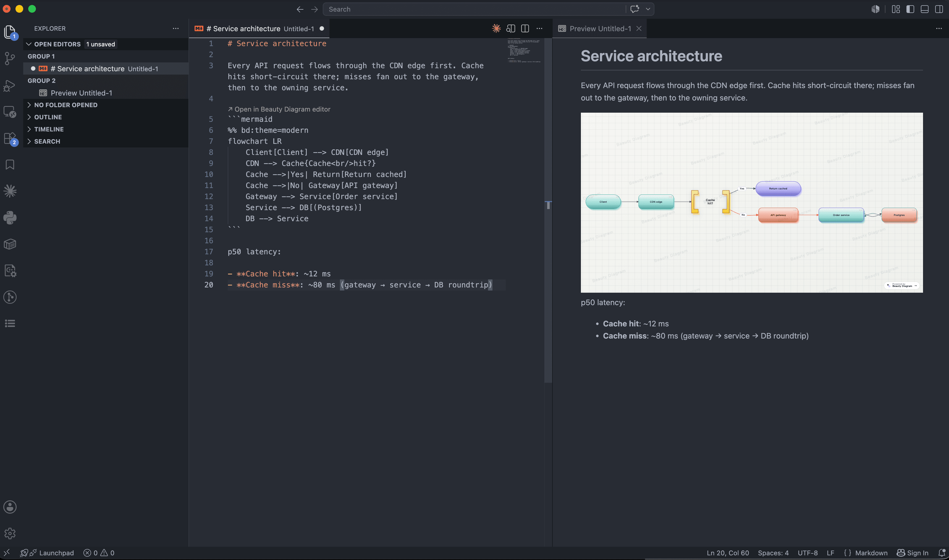Open the Python sidebar view
Screen dimensions: 949x560
coord(10,218)
